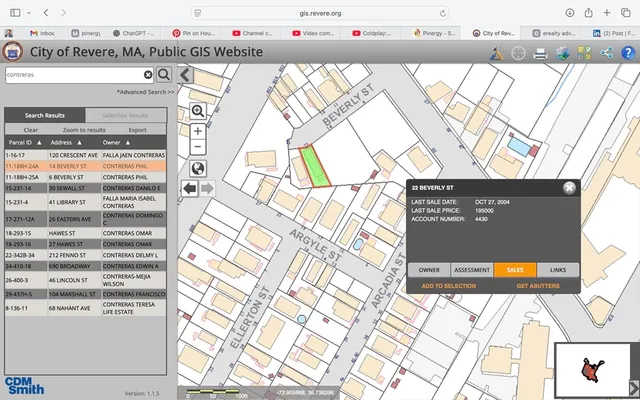Zoom to full extent globe
Image resolution: width=640 pixels, height=400 pixels.
[198, 168]
